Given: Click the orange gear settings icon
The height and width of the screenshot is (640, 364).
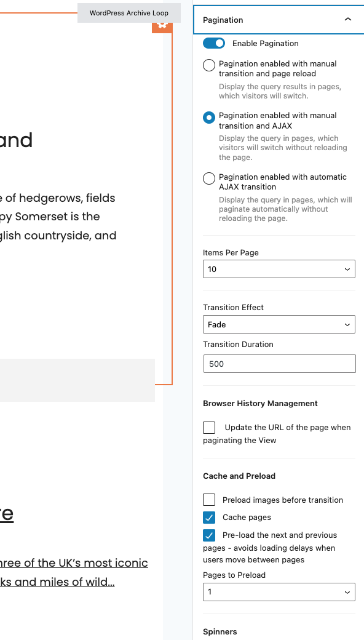Looking at the screenshot, I should coord(162,26).
